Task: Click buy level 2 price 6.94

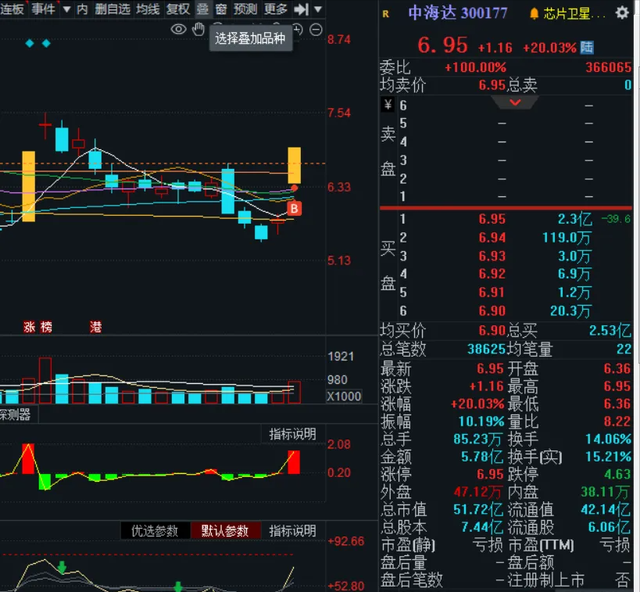Action: (492, 237)
